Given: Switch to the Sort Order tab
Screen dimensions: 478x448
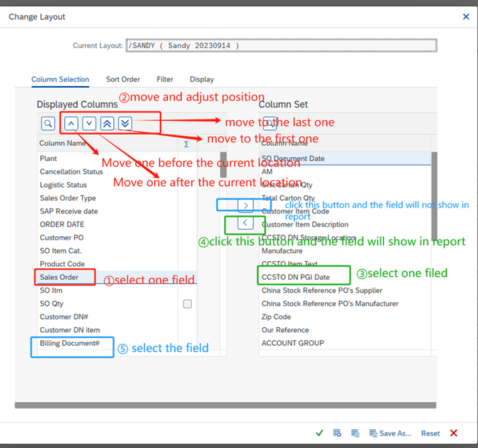Looking at the screenshot, I should pyautogui.click(x=123, y=80).
